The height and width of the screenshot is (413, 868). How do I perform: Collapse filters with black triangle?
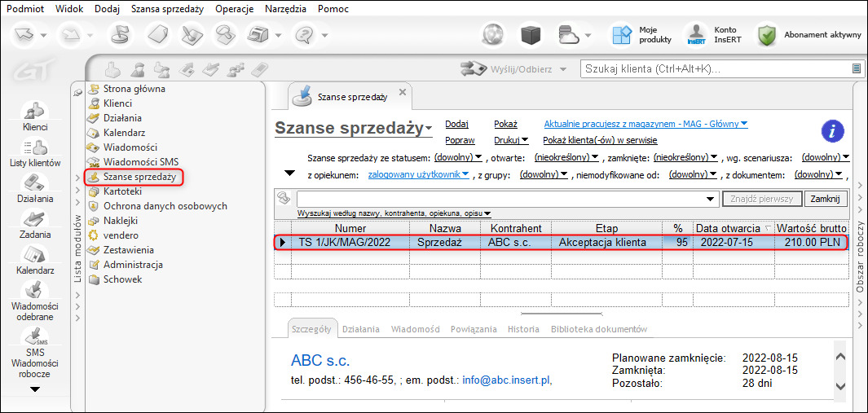tap(289, 174)
